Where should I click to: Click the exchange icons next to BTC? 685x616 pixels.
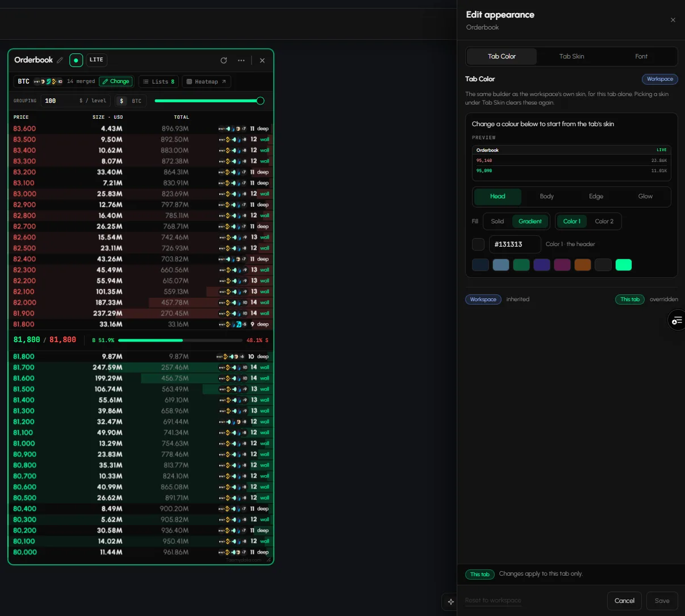pos(48,81)
